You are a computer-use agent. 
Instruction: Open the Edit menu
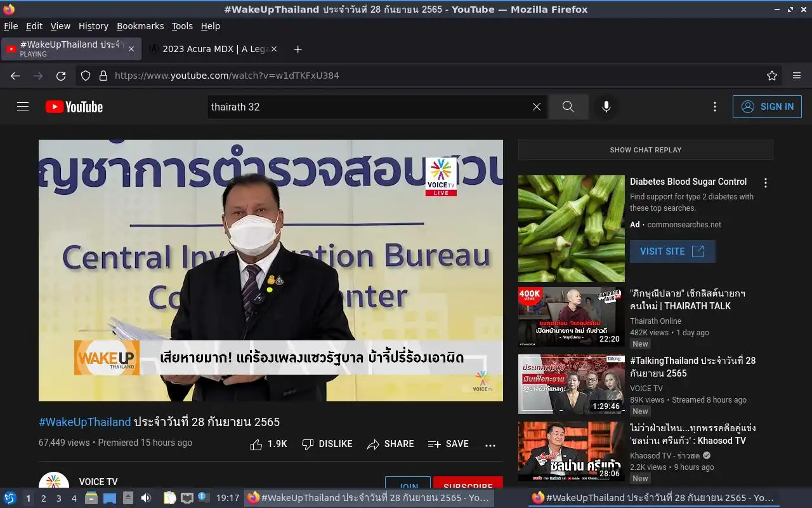click(34, 26)
